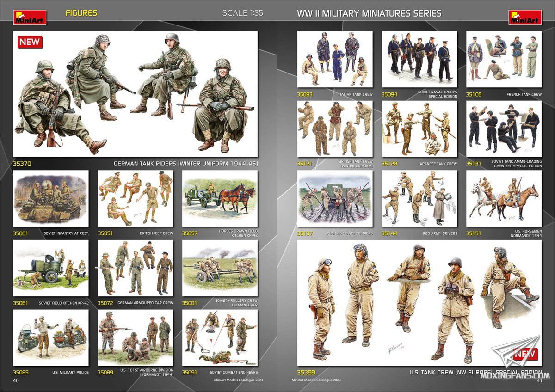
Task: Open the Red Army Drivers artwork
Action: click(419, 199)
